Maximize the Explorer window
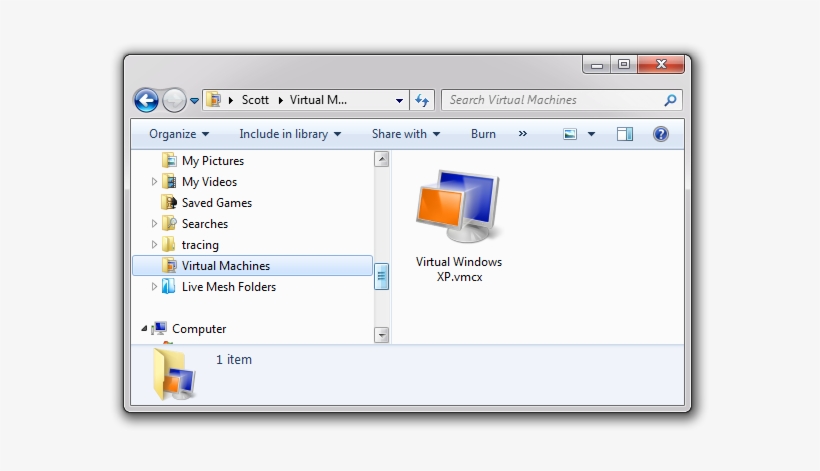Viewport: 820px width, 471px height. click(624, 65)
